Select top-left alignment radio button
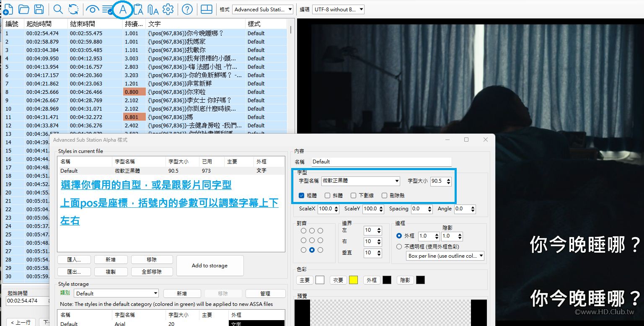The height and width of the screenshot is (326, 644). tap(303, 231)
